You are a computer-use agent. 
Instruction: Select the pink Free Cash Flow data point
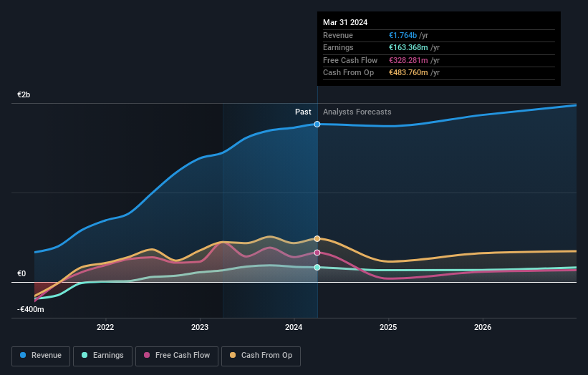pos(317,253)
